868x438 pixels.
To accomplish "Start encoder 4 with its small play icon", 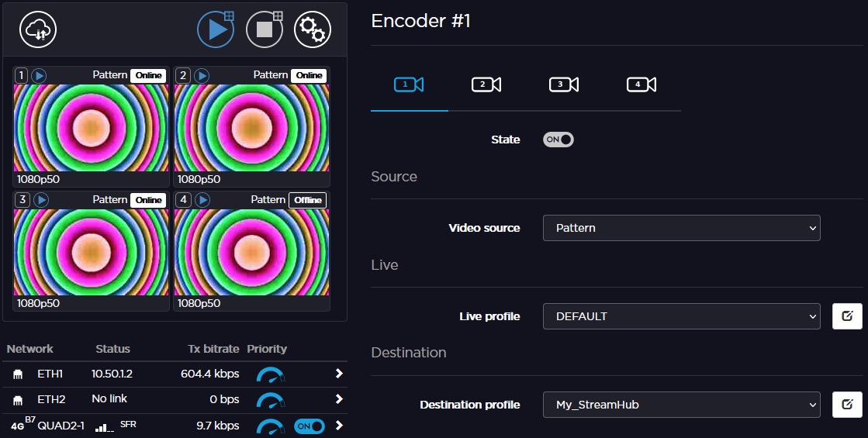I will pyautogui.click(x=202, y=200).
